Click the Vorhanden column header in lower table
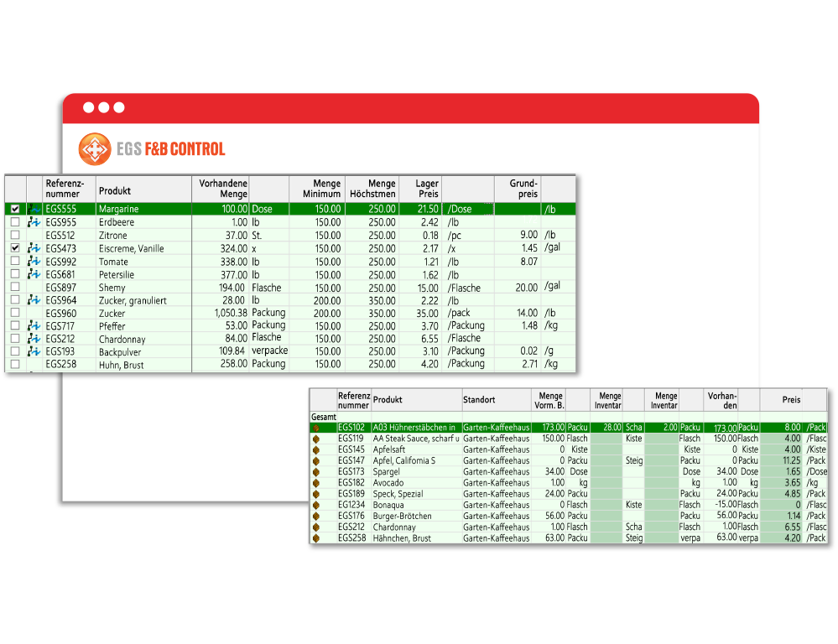Image resolution: width=838 pixels, height=644 pixels. pyautogui.click(x=721, y=400)
